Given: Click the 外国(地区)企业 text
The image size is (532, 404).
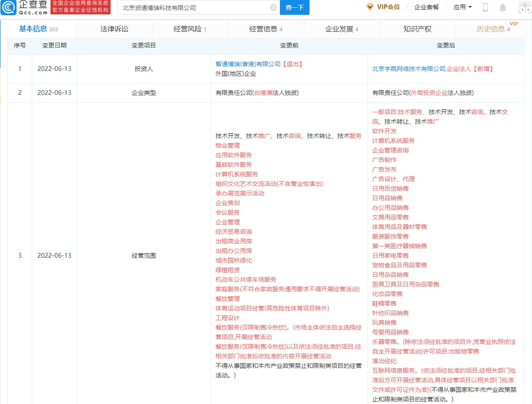Looking at the screenshot, I should pyautogui.click(x=236, y=74).
